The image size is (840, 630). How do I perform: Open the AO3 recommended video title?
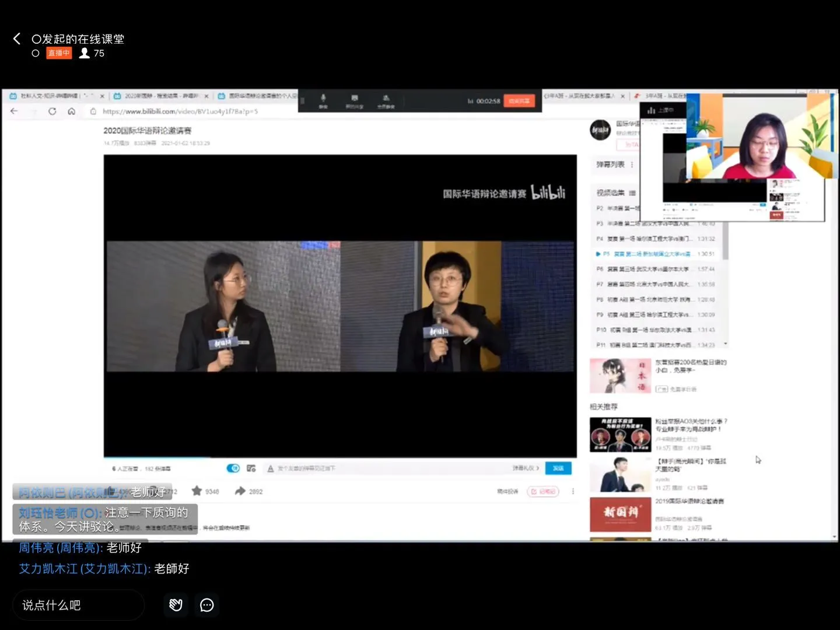tap(691, 425)
